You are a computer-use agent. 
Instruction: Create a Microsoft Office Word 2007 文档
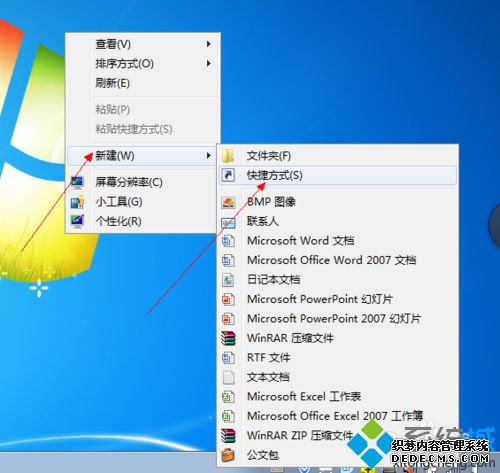coord(338,260)
